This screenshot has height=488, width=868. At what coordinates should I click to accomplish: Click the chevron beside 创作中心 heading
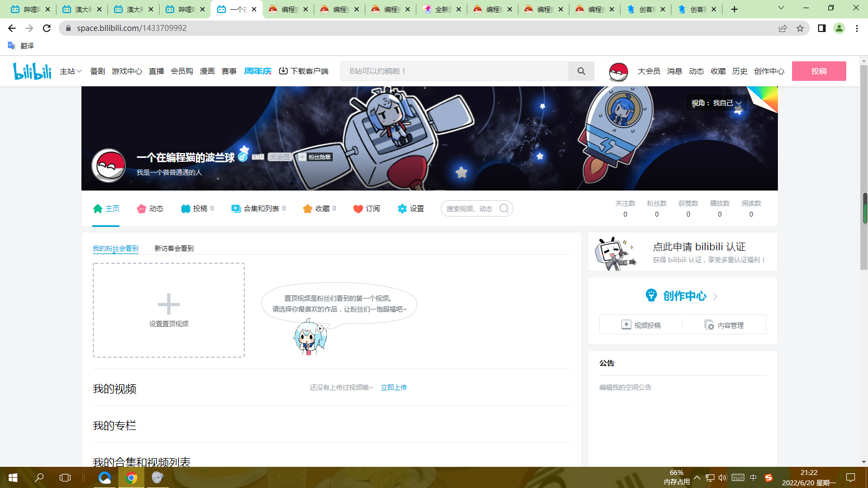coord(715,296)
